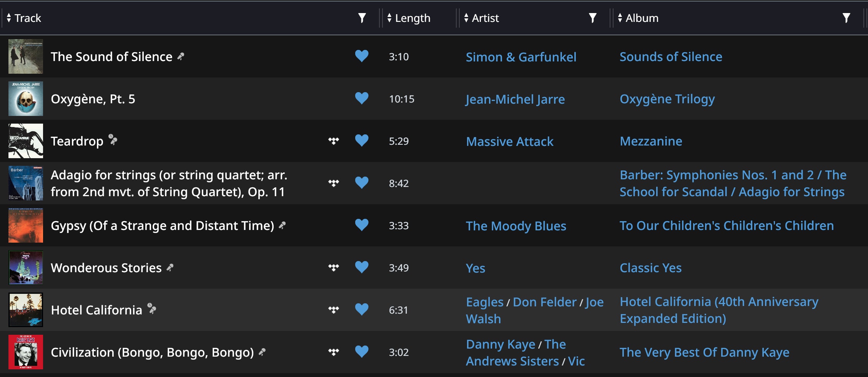
Task: Unfavorite The Sound of Silence heart
Action: [361, 56]
